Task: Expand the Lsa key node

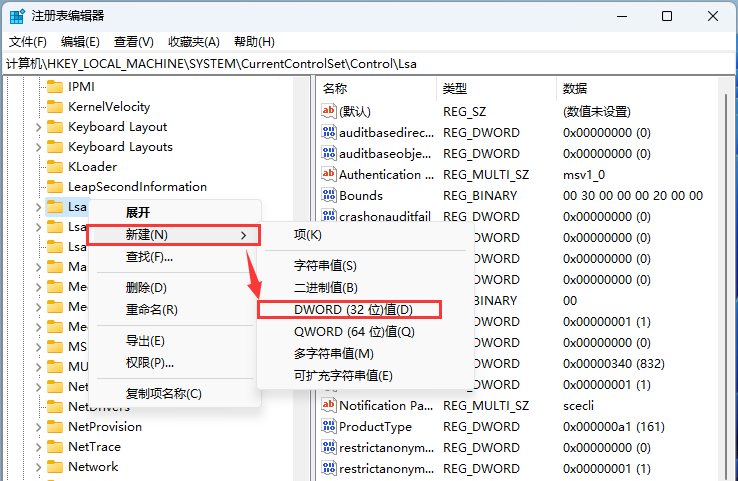Action: [38, 207]
